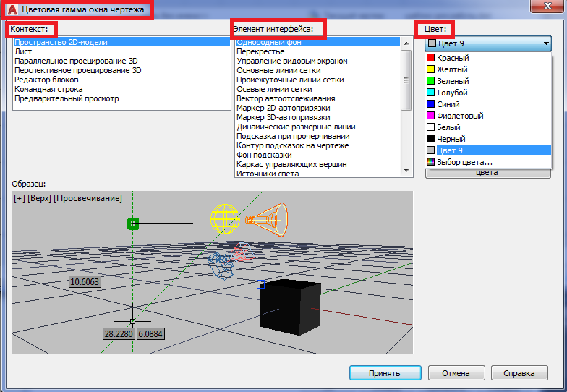Click the [+] viewport control in preview
This screenshot has width=567, height=392.
click(x=19, y=198)
